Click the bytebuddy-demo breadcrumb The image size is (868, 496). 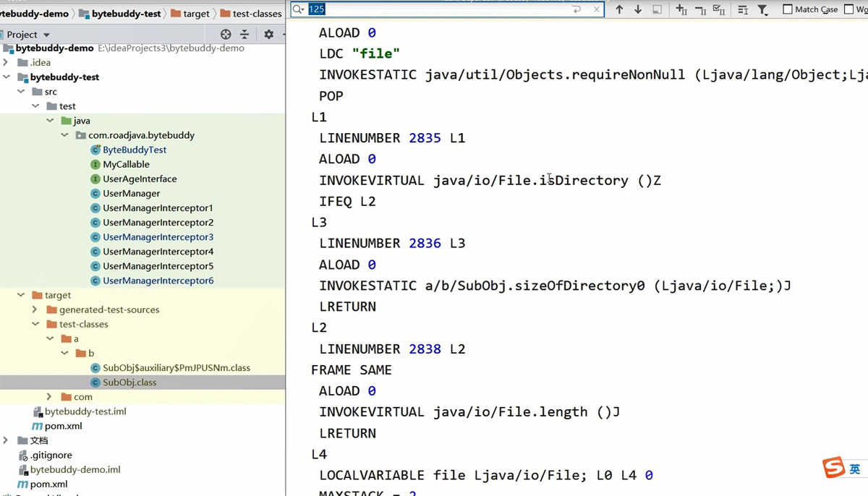(x=34, y=13)
